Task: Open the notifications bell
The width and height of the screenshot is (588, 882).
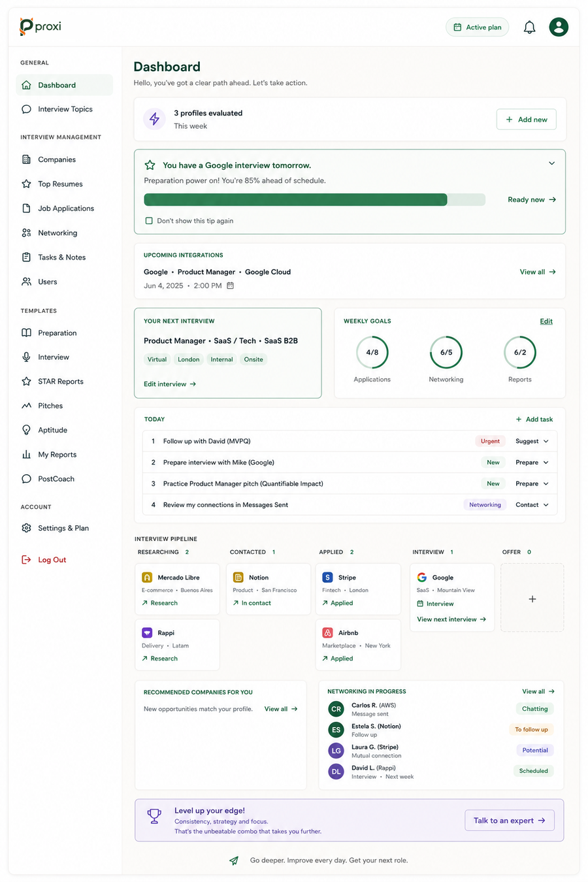Action: 530,27
